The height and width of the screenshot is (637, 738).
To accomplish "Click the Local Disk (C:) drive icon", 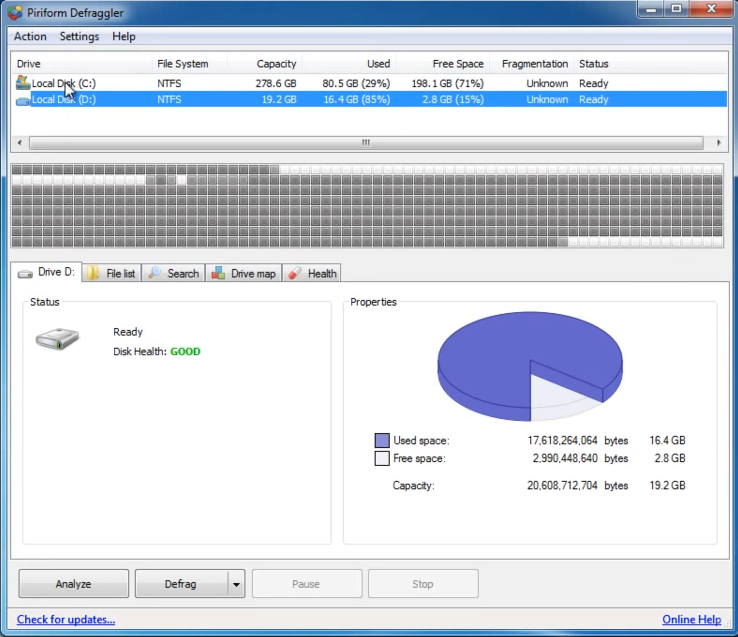I will [x=23, y=83].
